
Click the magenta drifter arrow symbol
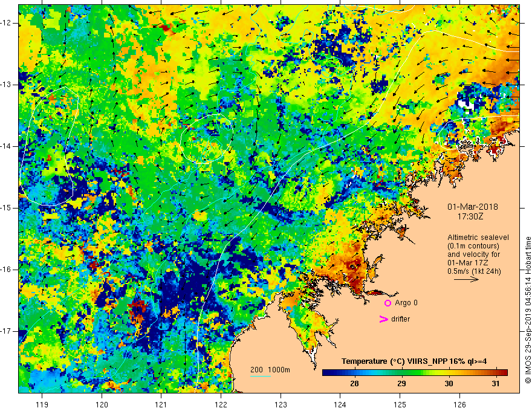point(383,319)
